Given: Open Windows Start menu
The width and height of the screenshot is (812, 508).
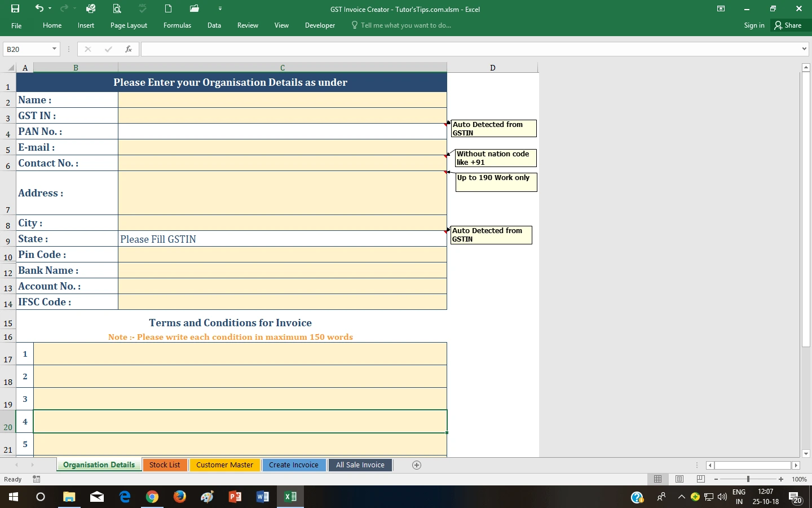Looking at the screenshot, I should click(x=14, y=497).
